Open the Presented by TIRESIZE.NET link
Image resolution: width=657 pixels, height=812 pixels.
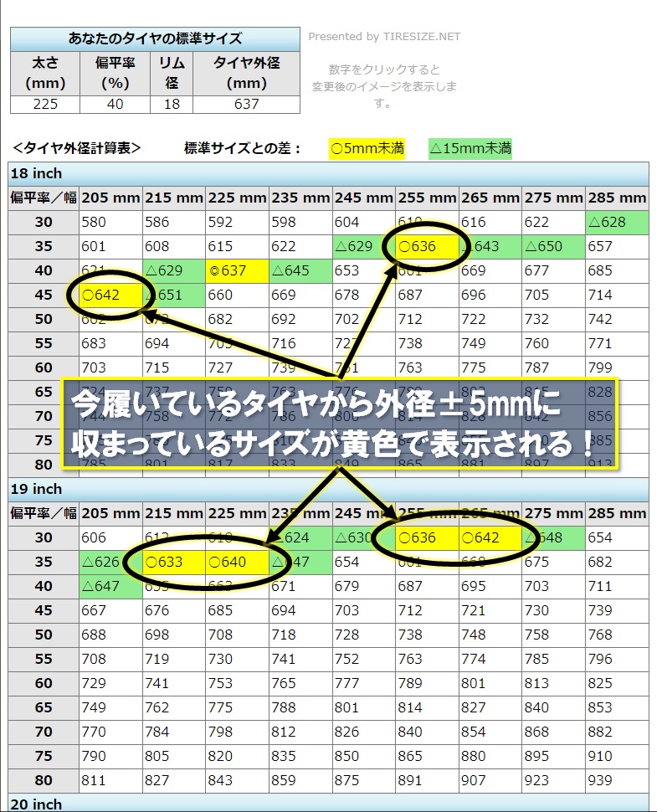(x=384, y=37)
